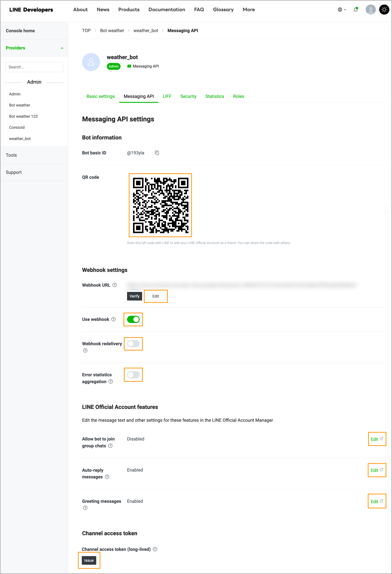Show help for Allow bot to join group chats
The height and width of the screenshot is (574, 392).
tap(110, 446)
